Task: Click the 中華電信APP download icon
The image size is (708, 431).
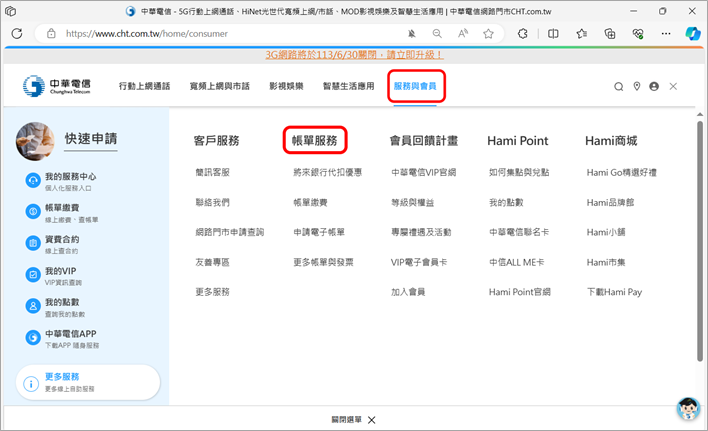Action: point(33,338)
